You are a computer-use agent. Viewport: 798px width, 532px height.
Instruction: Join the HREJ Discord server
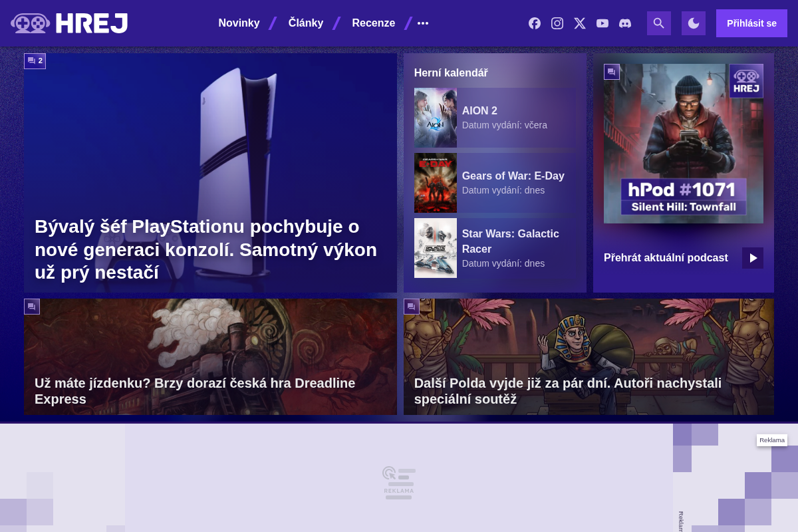[625, 23]
